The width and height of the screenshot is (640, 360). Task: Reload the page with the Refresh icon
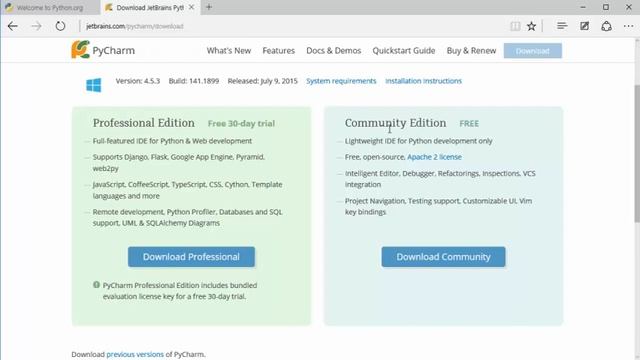60,26
